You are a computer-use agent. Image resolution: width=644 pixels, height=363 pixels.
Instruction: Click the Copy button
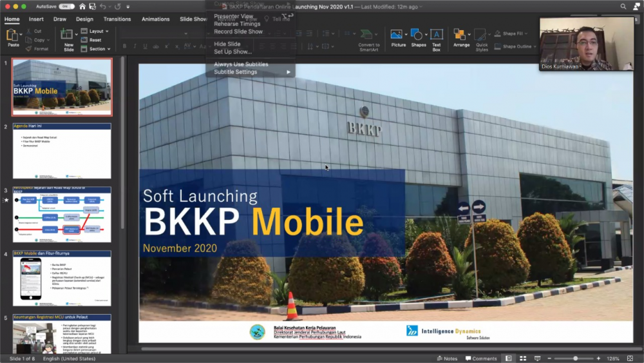pyautogui.click(x=35, y=40)
